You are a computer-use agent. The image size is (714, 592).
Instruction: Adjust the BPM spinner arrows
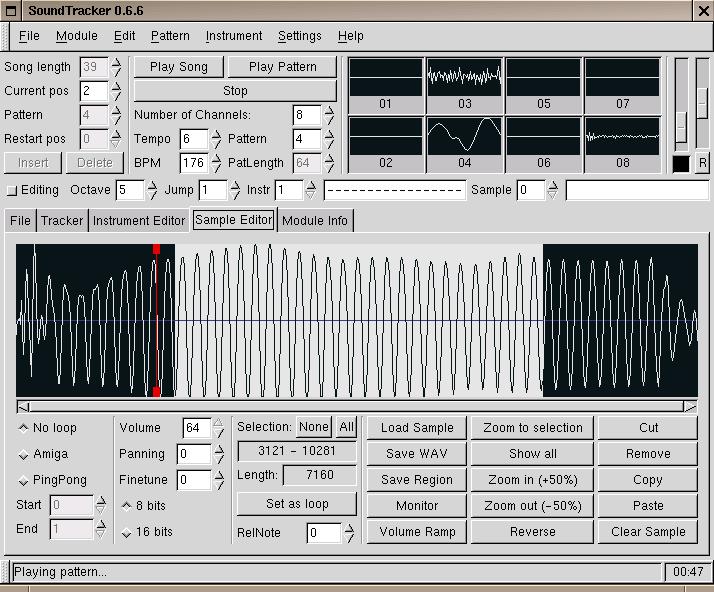coord(216,163)
